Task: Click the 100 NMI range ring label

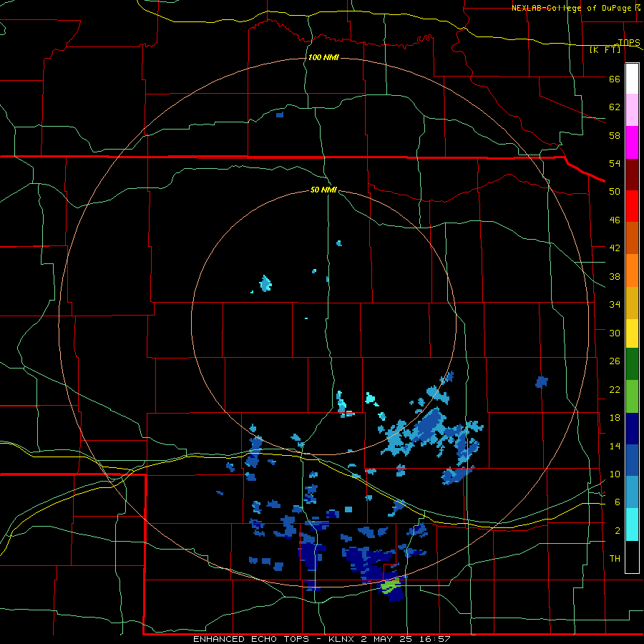Action: click(x=323, y=57)
